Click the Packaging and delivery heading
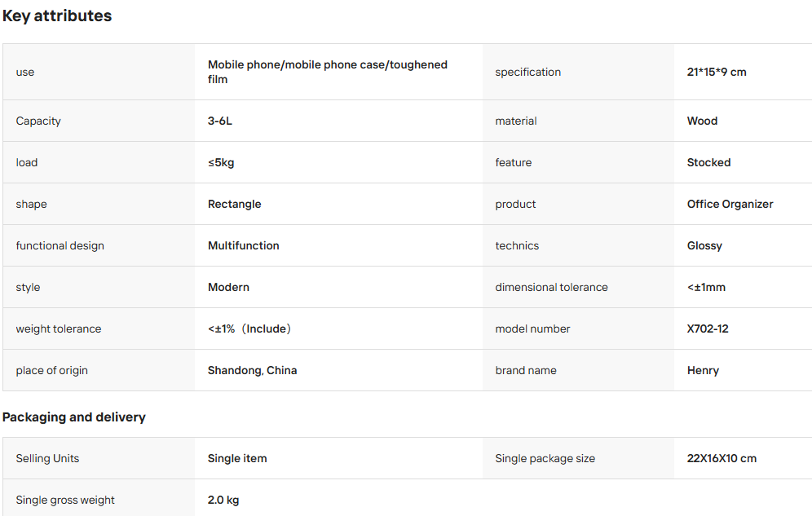 74,417
